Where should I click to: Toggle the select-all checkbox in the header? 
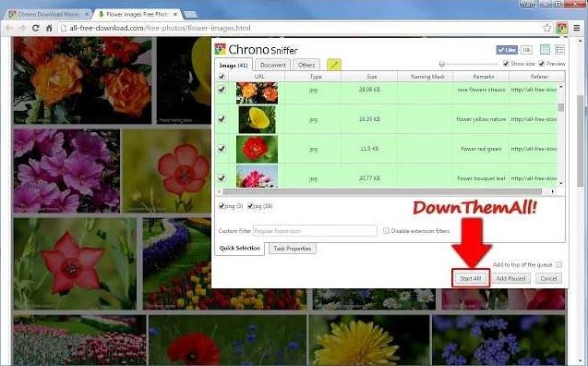222,77
